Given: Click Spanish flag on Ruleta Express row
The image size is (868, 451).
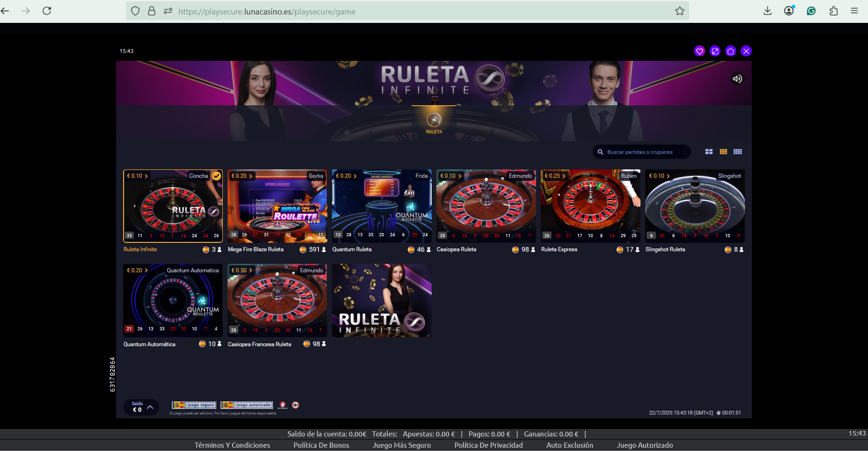Looking at the screenshot, I should point(620,249).
